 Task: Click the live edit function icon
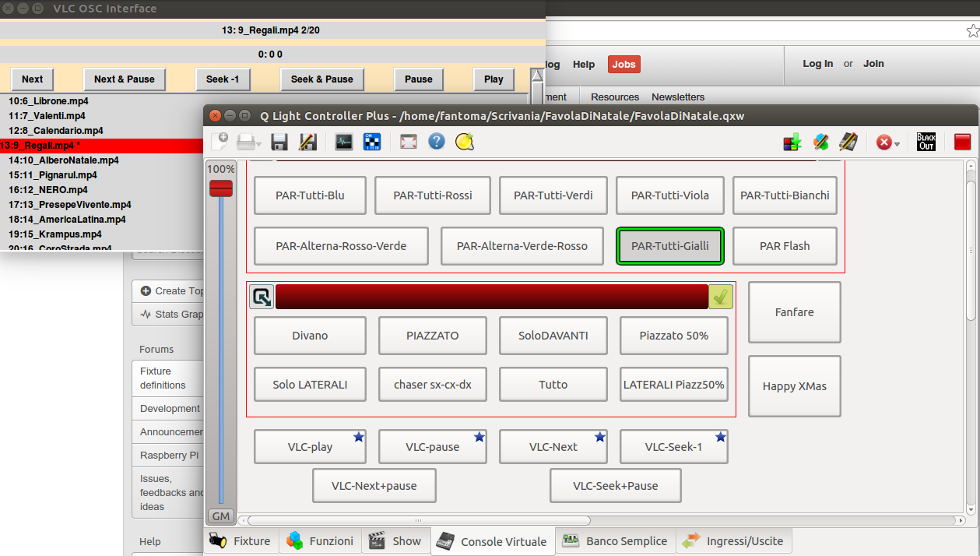[x=820, y=143]
